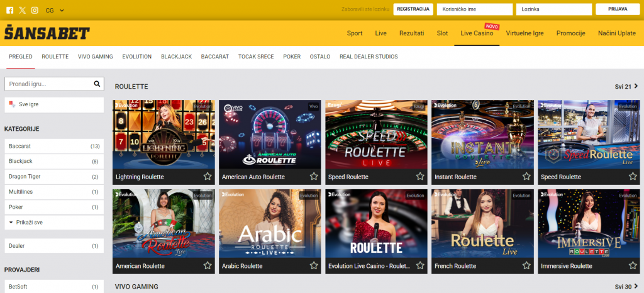Click the ŠANSABET logo
This screenshot has width=644, height=293.
(47, 33)
